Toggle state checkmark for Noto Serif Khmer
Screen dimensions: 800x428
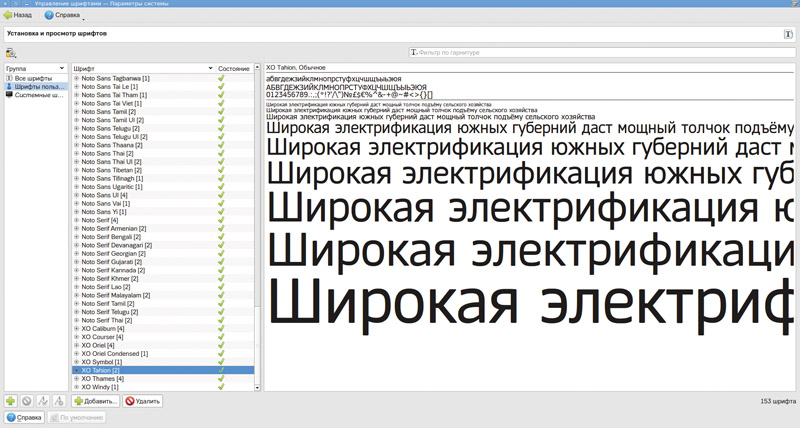(221, 279)
